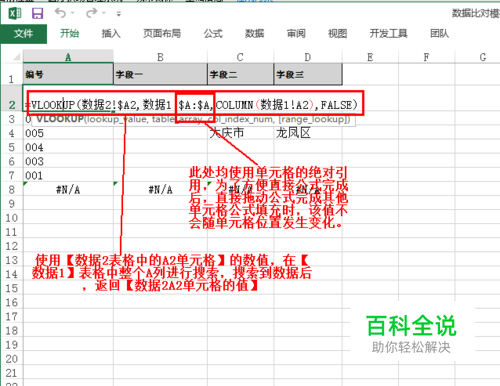Select row 12 header

pos(12,246)
